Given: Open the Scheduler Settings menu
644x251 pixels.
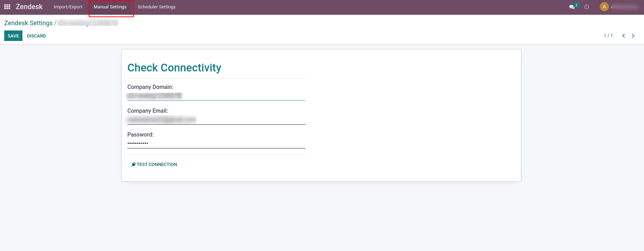Looking at the screenshot, I should tap(156, 7).
